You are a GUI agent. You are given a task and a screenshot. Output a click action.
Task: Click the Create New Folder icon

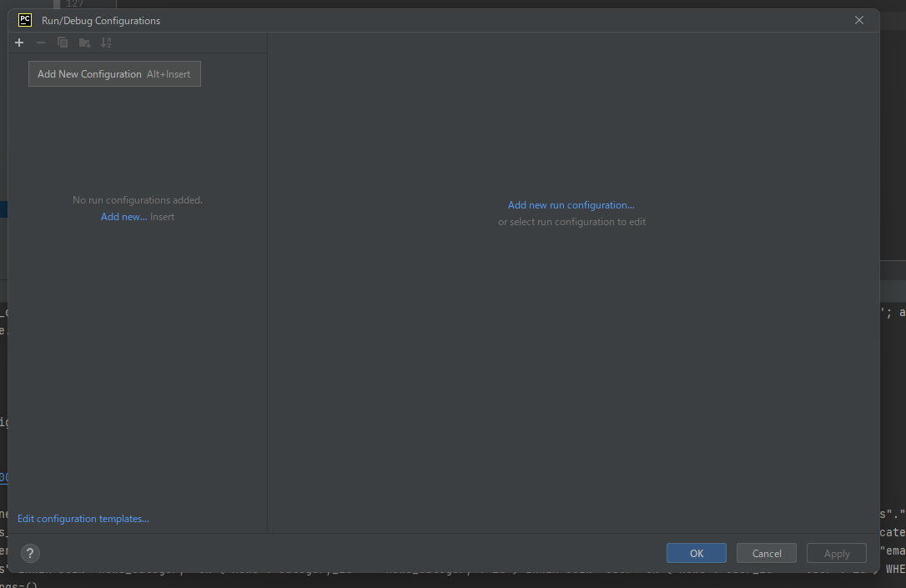84,43
